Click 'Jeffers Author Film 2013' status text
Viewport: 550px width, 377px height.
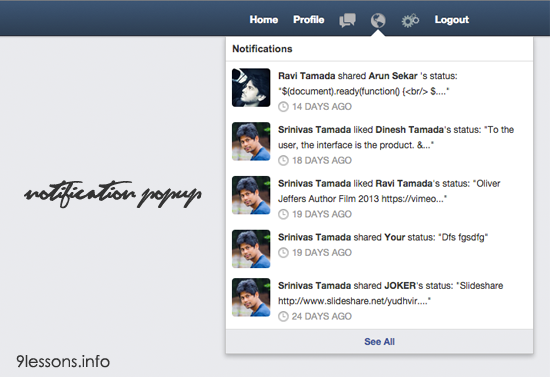pyautogui.click(x=362, y=199)
